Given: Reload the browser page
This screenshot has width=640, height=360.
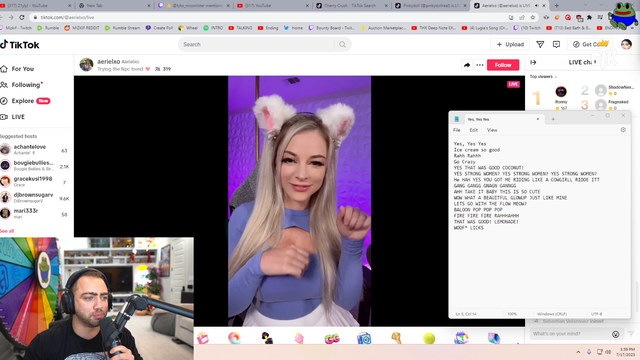Looking at the screenshot, I should tap(22, 18).
